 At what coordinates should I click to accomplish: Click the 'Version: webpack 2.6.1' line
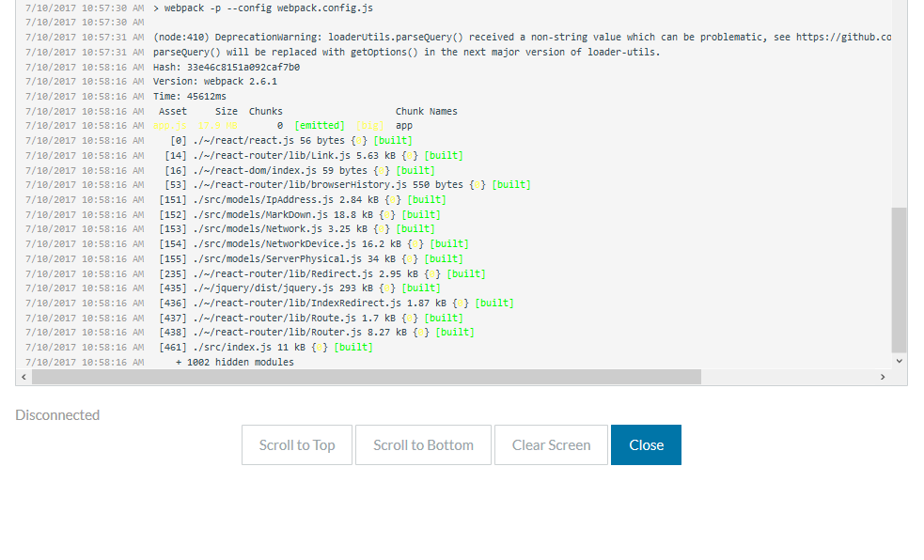[x=215, y=81]
